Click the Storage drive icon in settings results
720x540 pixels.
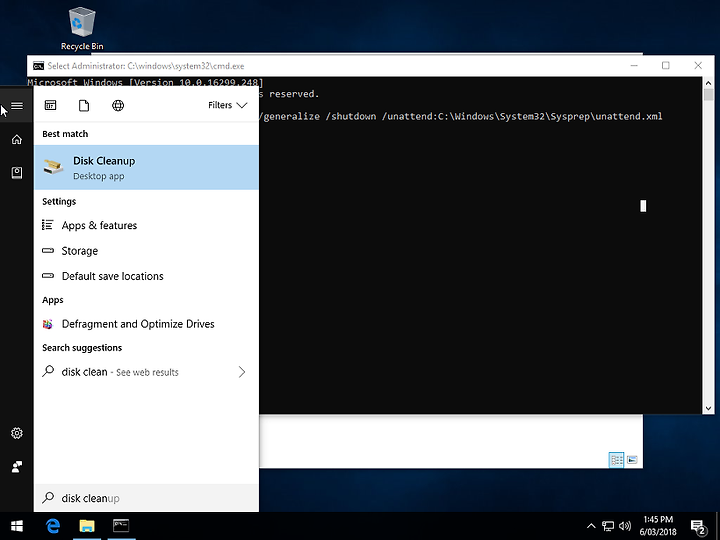click(x=48, y=251)
